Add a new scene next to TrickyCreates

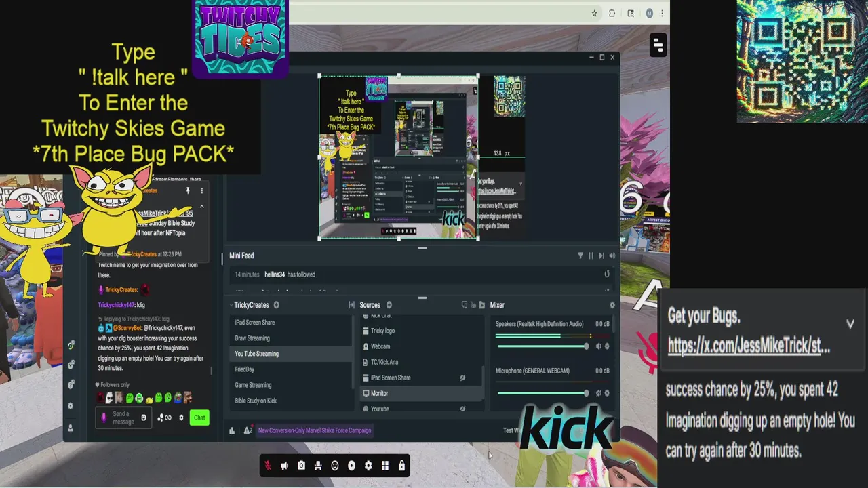click(x=276, y=305)
